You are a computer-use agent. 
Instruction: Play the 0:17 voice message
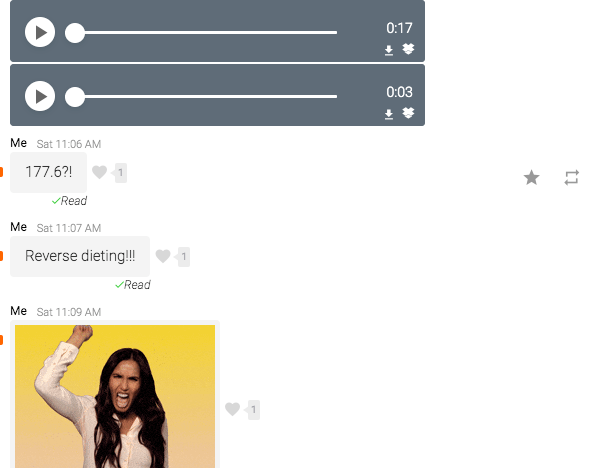pos(40,32)
